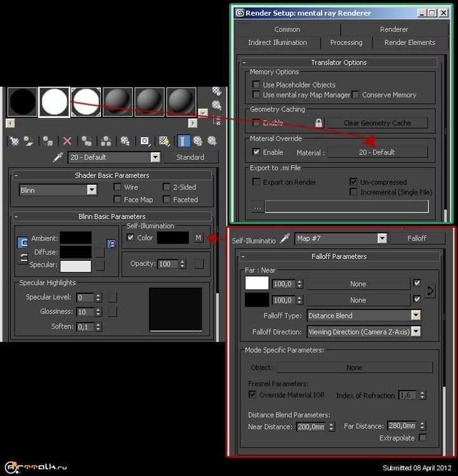Click the Select by Material icon
Screen dimensions: 458x476
pos(217,105)
